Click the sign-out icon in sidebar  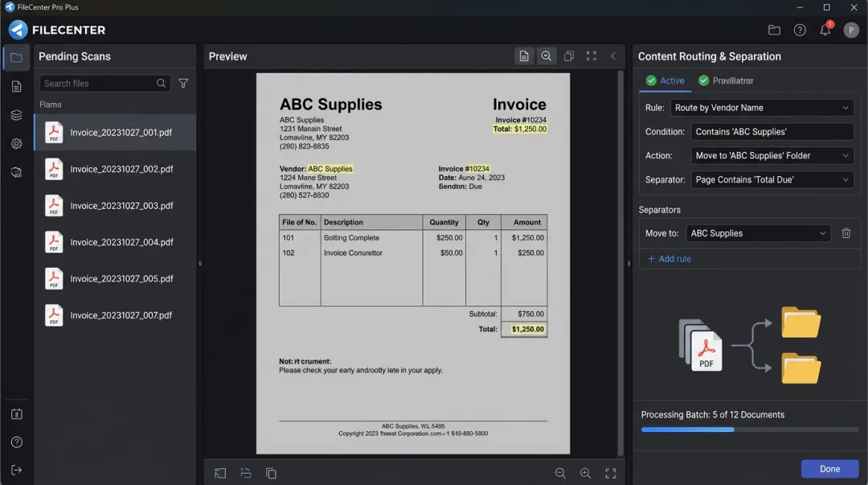click(16, 470)
